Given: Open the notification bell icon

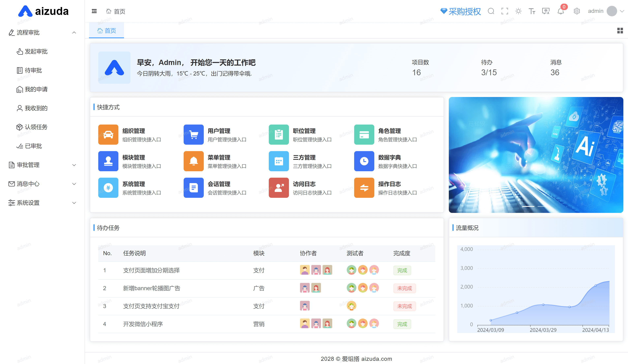Looking at the screenshot, I should pos(561,11).
